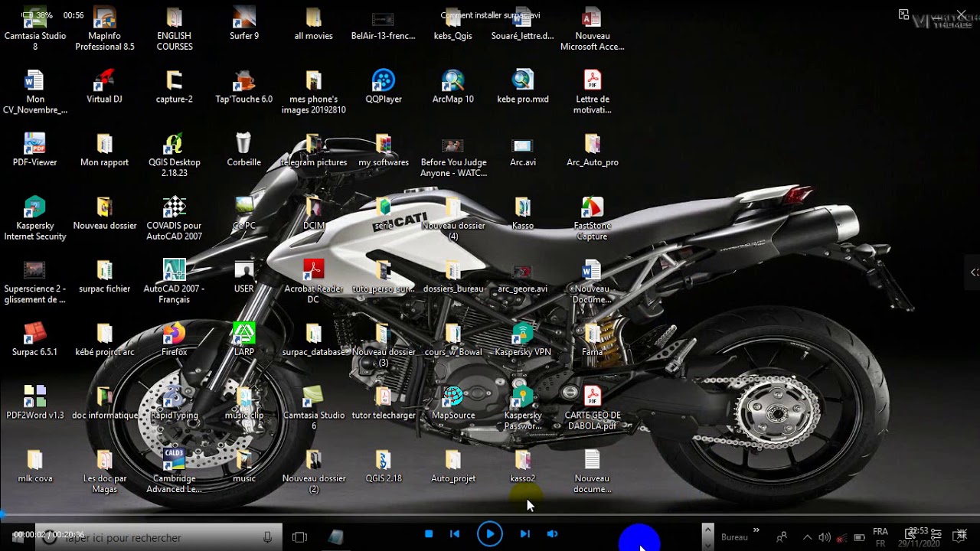Select the MapSource desktop icon

453,403
